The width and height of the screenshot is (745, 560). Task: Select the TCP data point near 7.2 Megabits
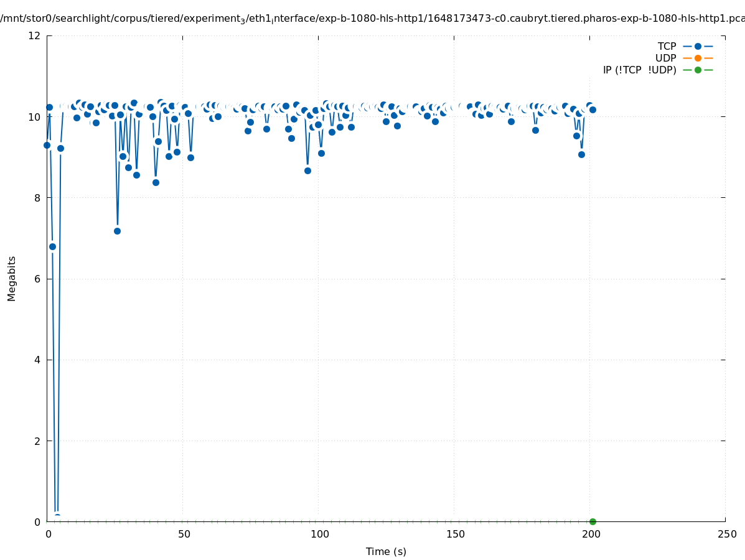(117, 231)
